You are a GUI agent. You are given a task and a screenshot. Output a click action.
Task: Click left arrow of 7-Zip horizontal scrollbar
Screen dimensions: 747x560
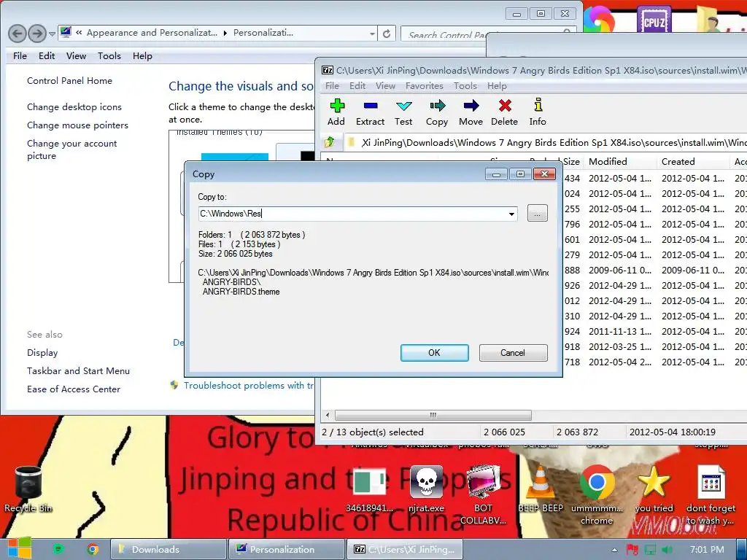pos(328,415)
